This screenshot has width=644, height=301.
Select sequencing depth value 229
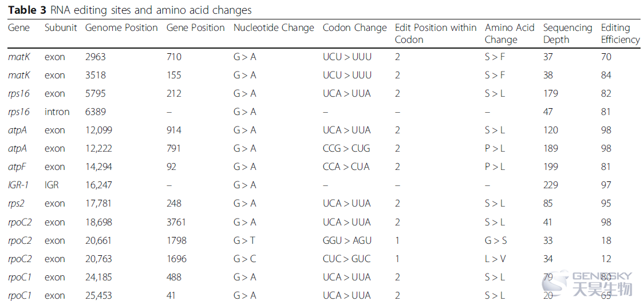(551, 185)
